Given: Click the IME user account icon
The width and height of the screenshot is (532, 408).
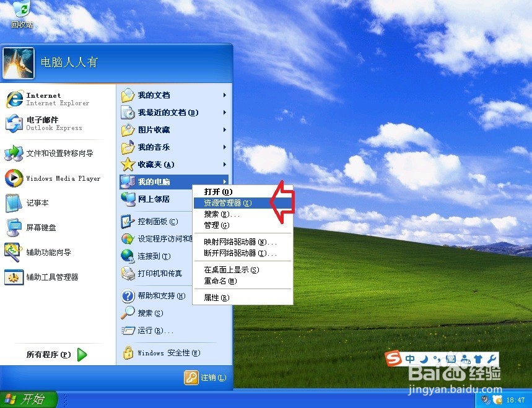Looking at the screenshot, I should [x=465, y=359].
